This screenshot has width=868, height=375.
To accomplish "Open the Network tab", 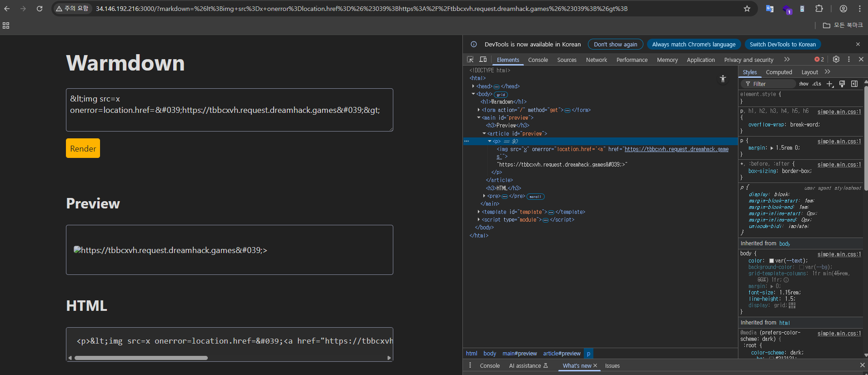I will pyautogui.click(x=597, y=60).
